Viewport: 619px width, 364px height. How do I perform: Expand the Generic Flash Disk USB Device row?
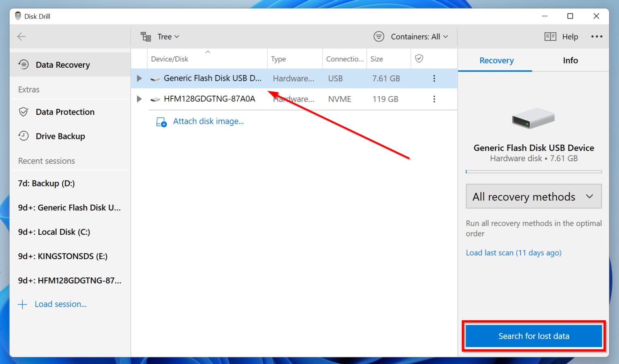[x=139, y=78]
